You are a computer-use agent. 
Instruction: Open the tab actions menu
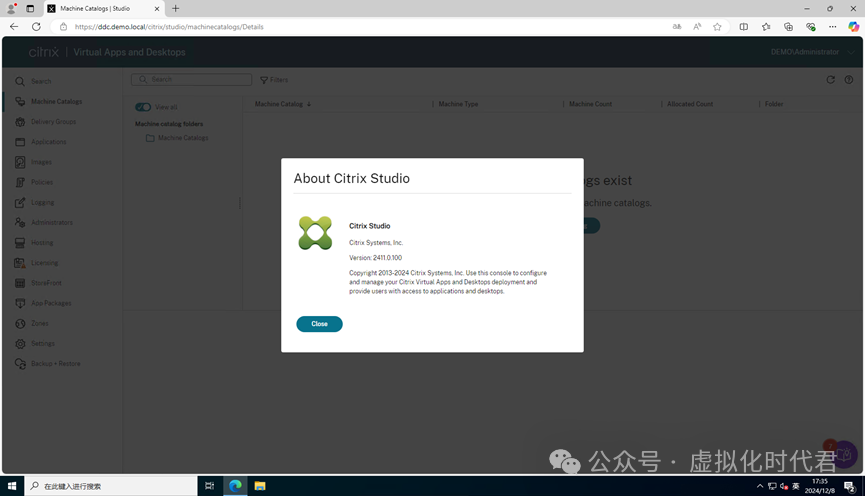click(x=30, y=8)
